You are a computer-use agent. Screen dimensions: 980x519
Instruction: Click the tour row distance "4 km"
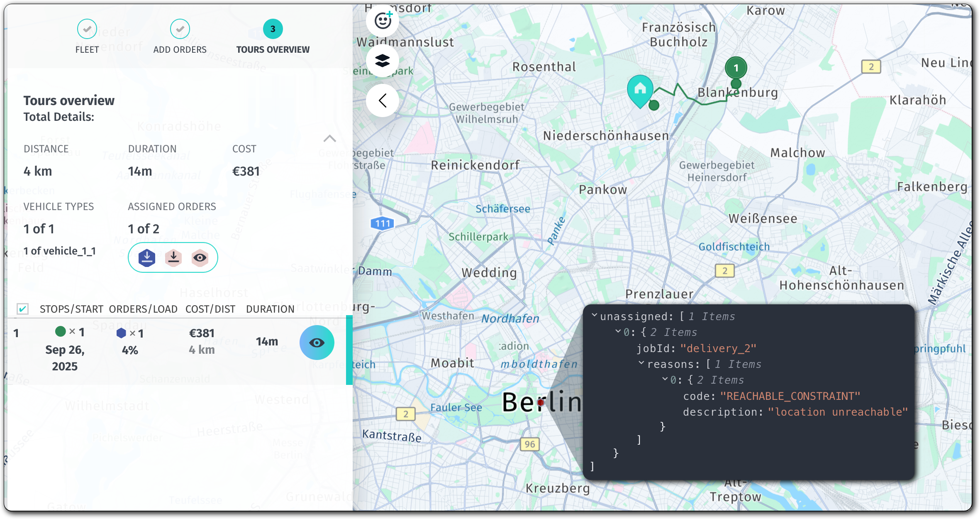pyautogui.click(x=202, y=350)
